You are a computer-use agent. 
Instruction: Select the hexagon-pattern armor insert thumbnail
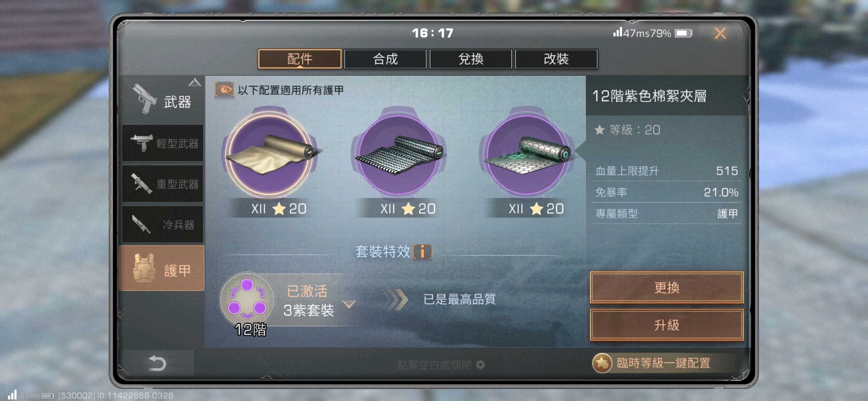(x=526, y=154)
